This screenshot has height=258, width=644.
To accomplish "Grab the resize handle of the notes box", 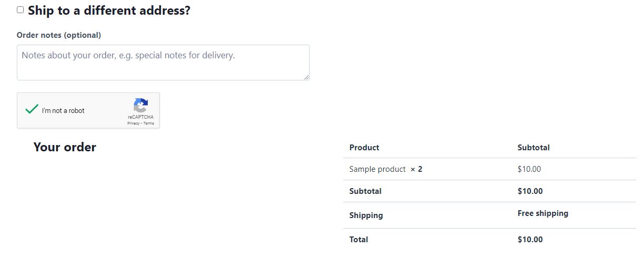I will 306,77.
